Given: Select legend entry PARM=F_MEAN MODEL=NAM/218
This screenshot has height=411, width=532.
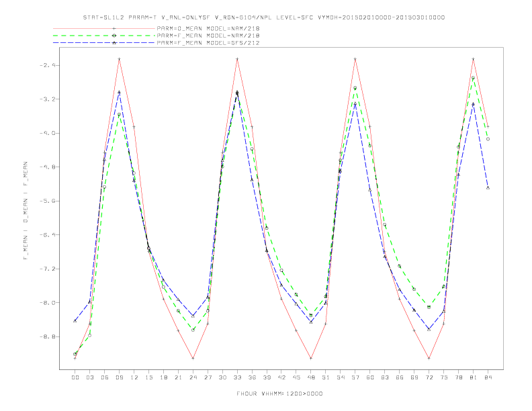Looking at the screenshot, I should point(208,36).
